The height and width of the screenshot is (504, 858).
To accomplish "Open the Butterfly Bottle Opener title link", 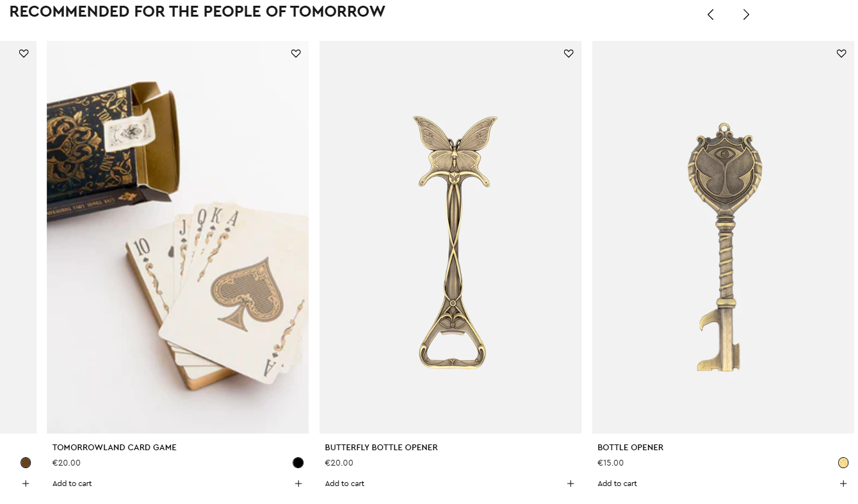I will [x=381, y=448].
